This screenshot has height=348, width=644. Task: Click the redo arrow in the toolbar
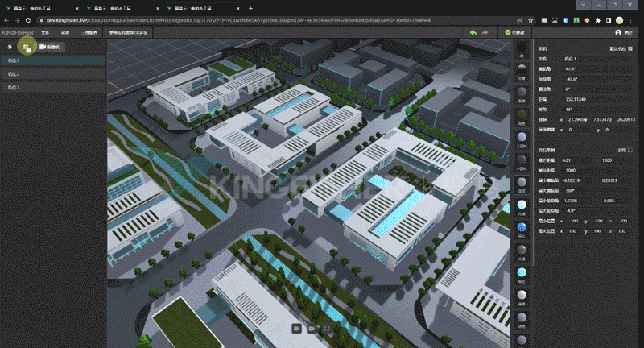pos(485,32)
